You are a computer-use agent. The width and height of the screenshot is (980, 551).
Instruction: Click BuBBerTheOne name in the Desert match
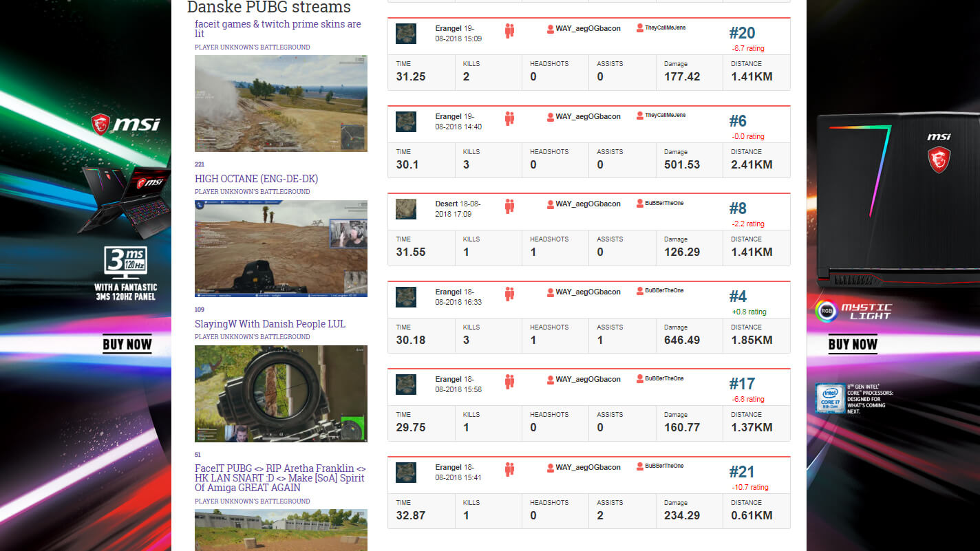664,203
